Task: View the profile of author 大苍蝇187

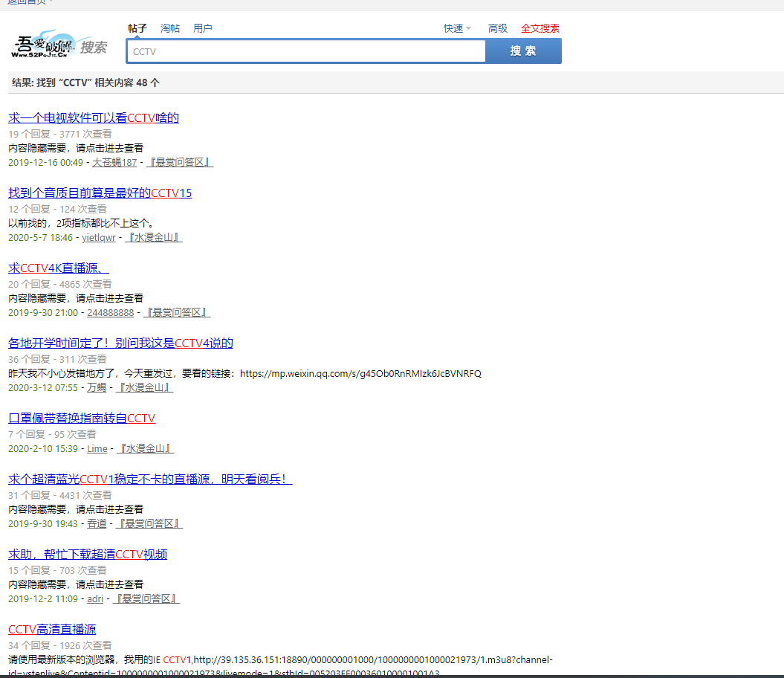Action: pyautogui.click(x=114, y=162)
